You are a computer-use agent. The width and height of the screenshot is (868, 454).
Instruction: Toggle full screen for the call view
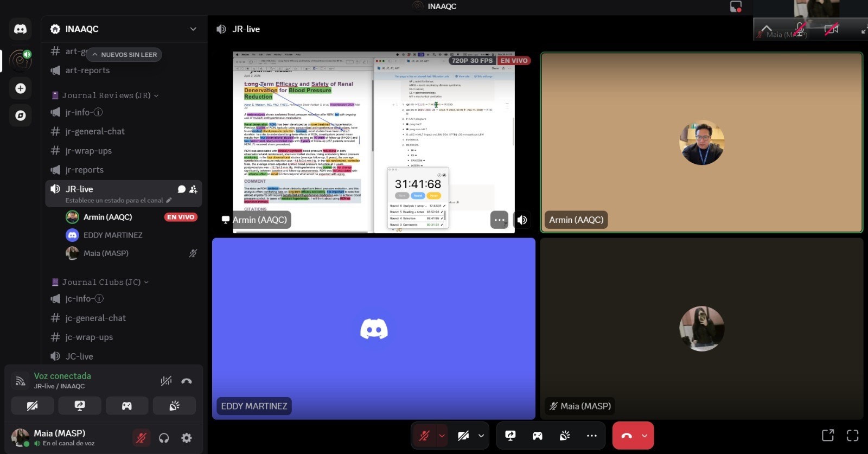pos(852,436)
